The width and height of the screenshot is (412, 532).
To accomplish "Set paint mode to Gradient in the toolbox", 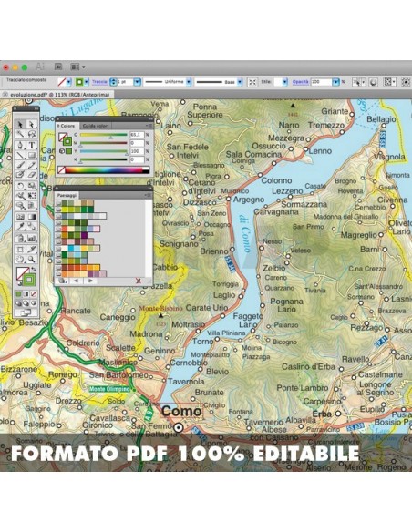I will tap(26, 294).
